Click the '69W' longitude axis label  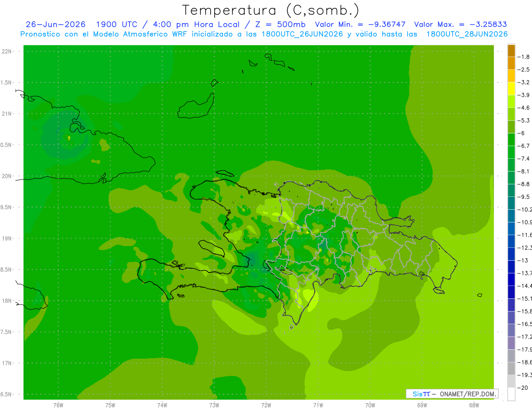422,405
